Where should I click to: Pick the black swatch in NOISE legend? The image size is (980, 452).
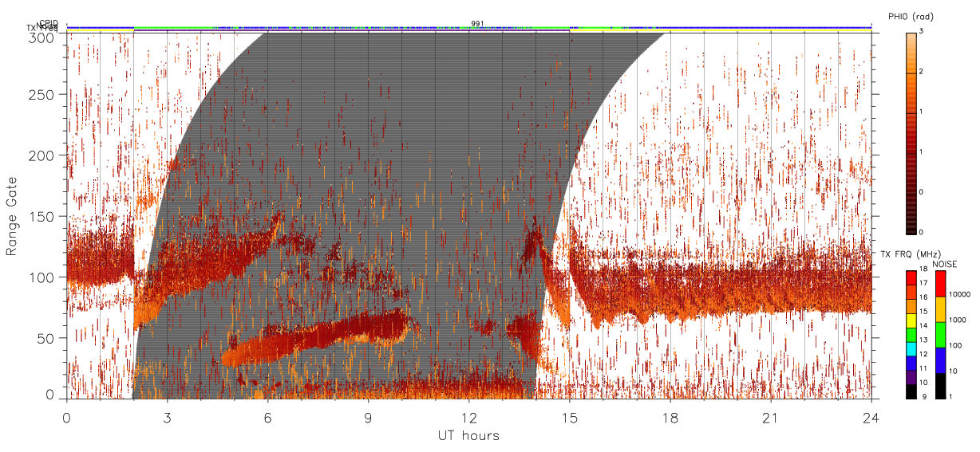tap(939, 386)
